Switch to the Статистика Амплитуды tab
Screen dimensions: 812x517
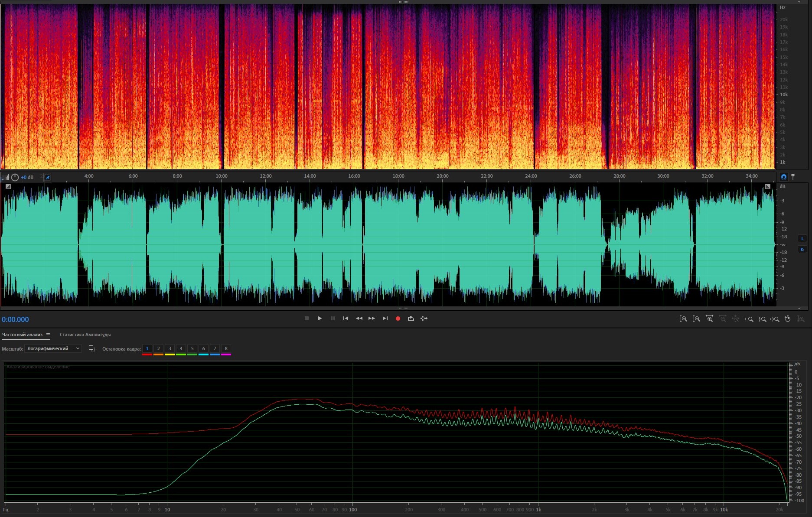click(x=85, y=335)
